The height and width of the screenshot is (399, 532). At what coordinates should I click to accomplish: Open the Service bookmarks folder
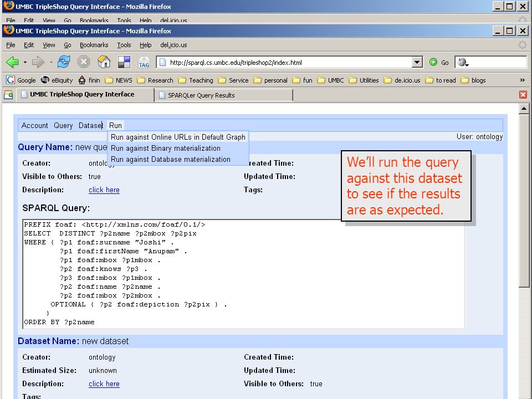pyautogui.click(x=233, y=80)
